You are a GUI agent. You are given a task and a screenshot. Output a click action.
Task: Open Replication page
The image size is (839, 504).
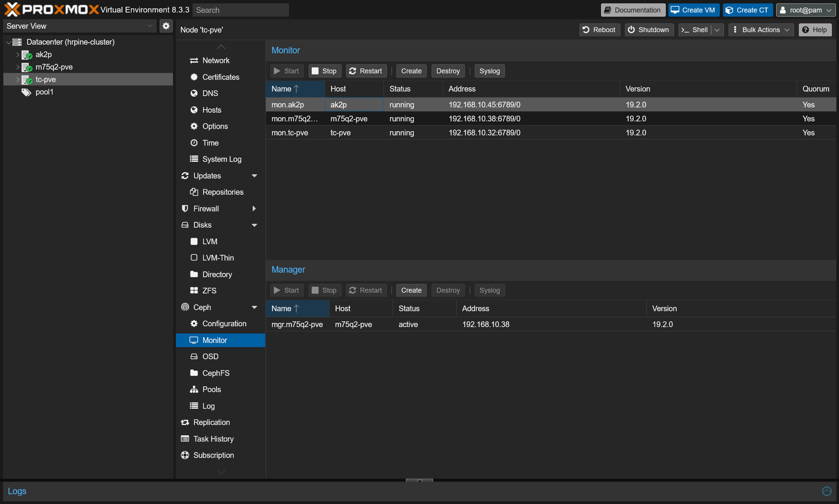pos(221,422)
